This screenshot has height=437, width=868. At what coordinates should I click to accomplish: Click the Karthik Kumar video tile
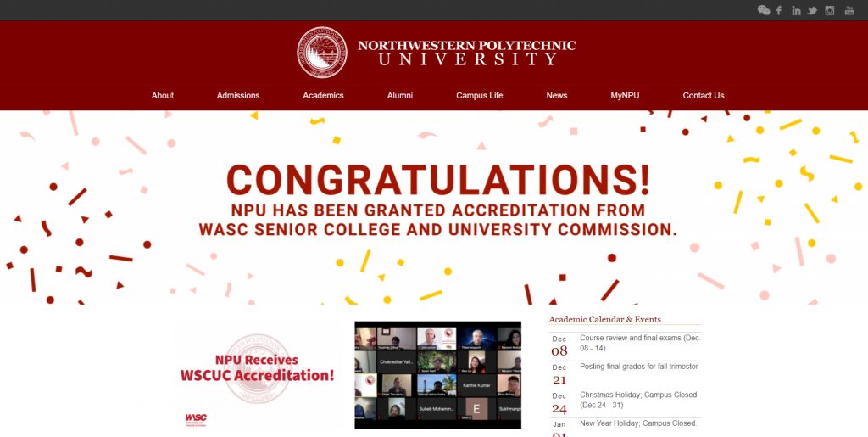coord(476,385)
